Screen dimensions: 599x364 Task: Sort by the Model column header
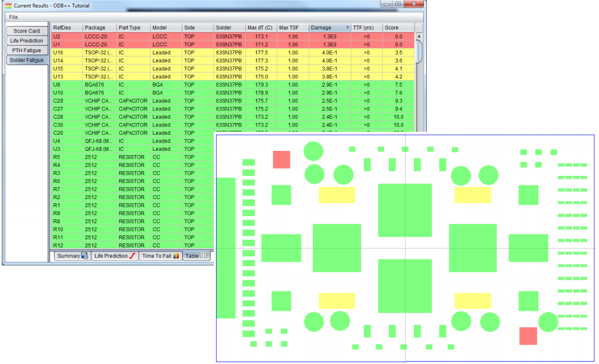pos(166,28)
